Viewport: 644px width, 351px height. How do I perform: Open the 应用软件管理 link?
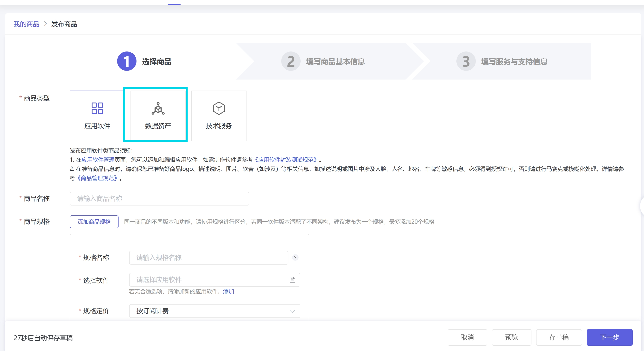pyautogui.click(x=98, y=160)
